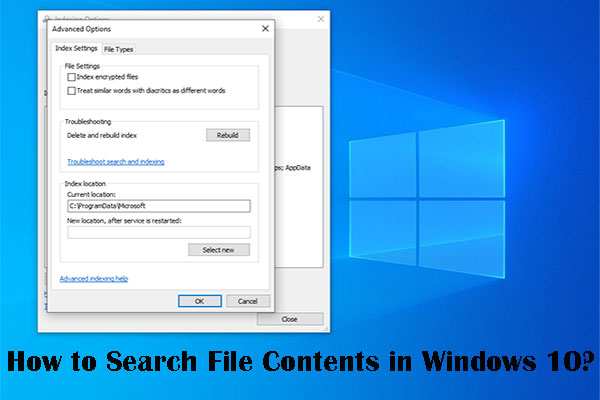Confirm with the OK button
600x400 pixels.
tap(200, 301)
